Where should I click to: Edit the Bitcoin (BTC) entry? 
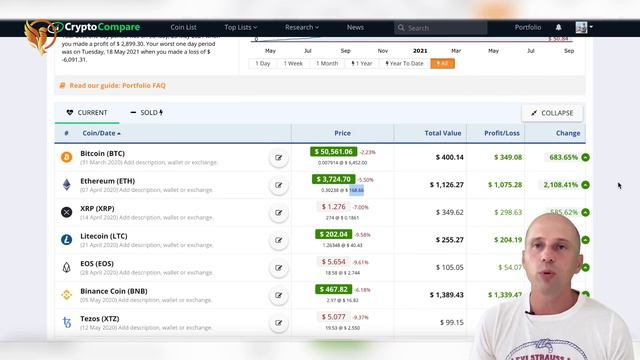pyautogui.click(x=279, y=158)
